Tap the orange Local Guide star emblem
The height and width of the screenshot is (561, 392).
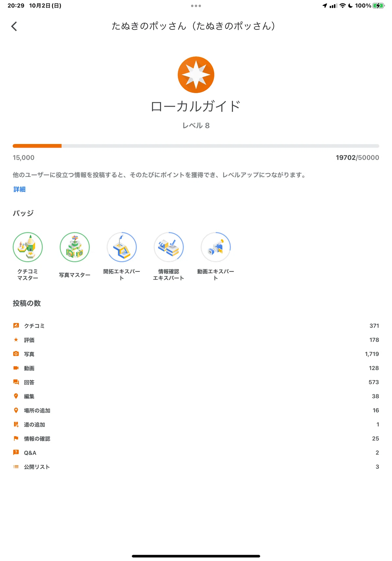[x=196, y=75]
